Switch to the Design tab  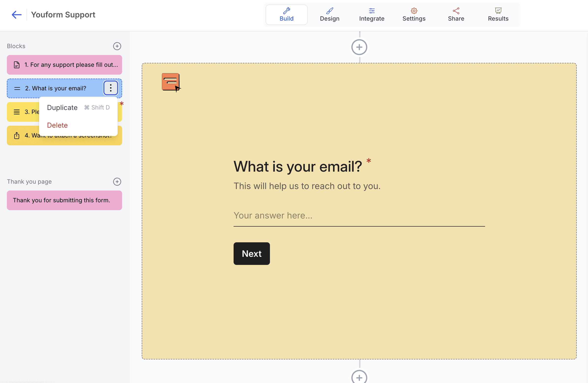329,15
